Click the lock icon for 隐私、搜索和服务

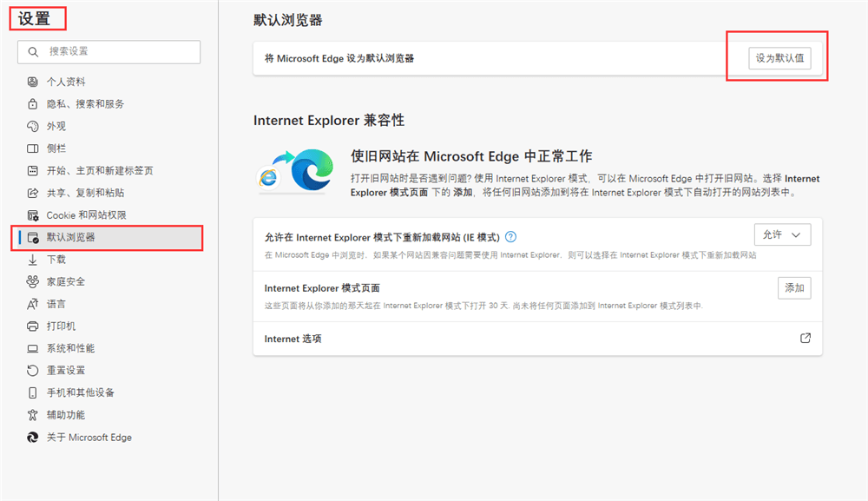(x=33, y=104)
